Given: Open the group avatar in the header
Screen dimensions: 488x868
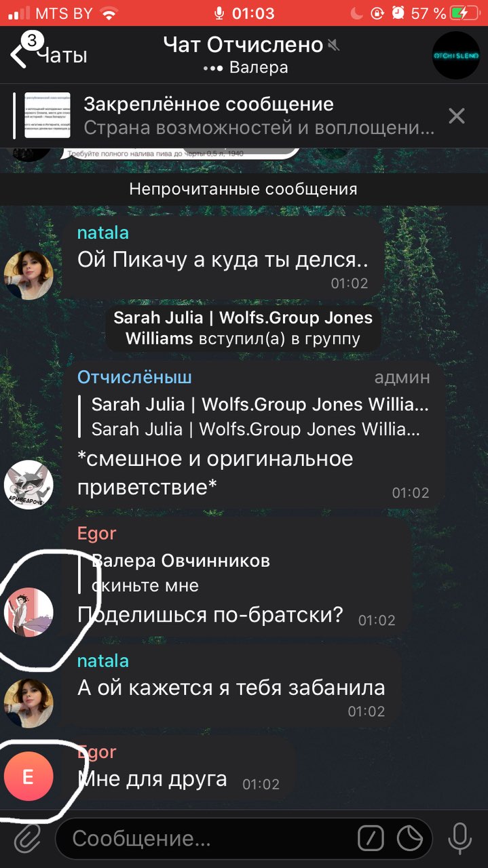Looking at the screenshot, I should (456, 55).
